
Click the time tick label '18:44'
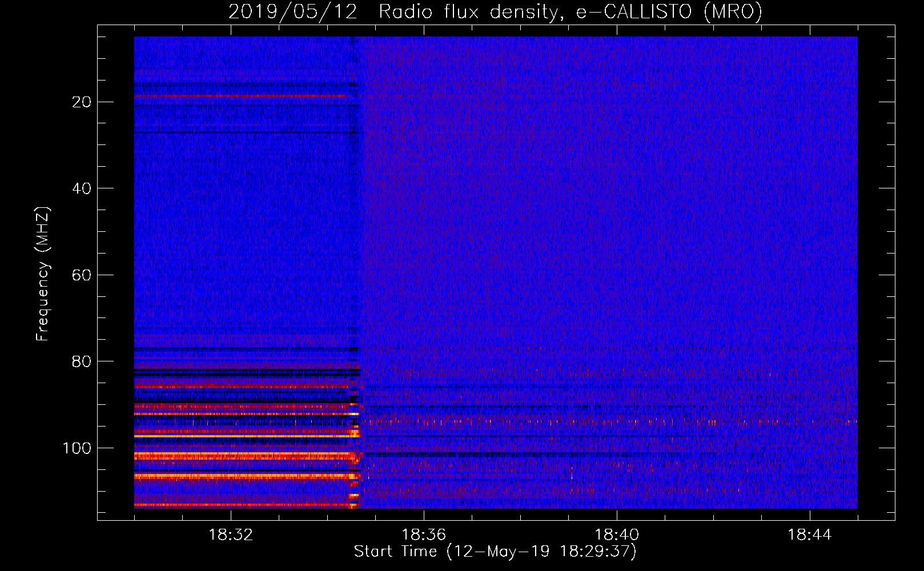tap(810, 535)
